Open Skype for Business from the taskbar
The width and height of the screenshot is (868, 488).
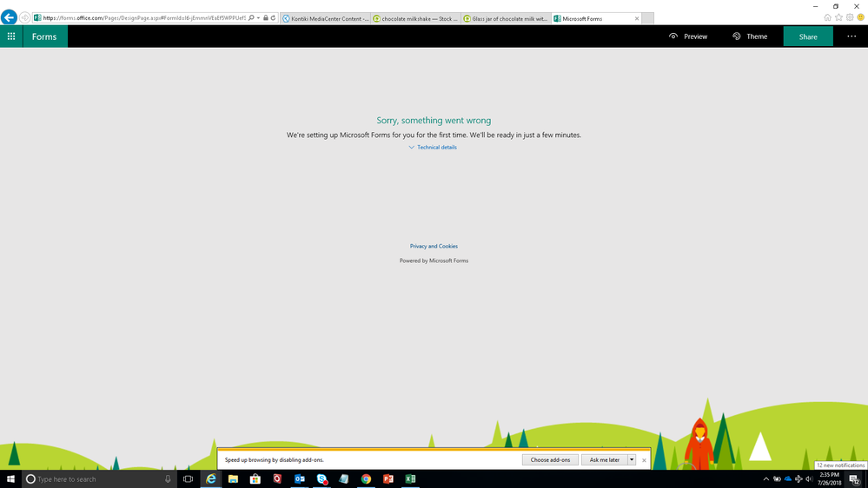pos(321,479)
